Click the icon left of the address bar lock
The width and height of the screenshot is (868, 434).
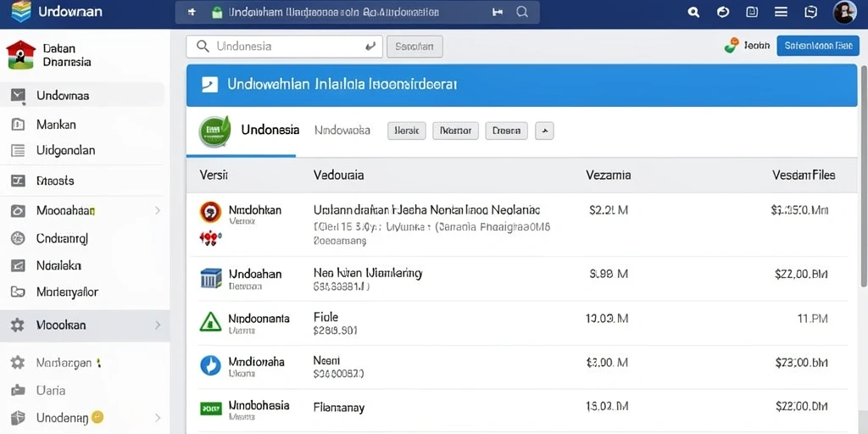(x=192, y=12)
